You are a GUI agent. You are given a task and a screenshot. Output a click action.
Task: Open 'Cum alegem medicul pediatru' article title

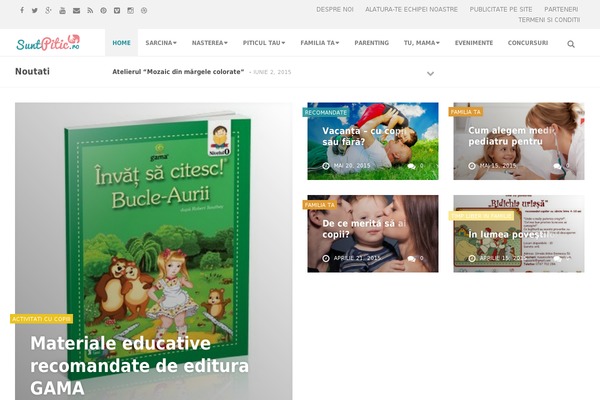coord(511,136)
